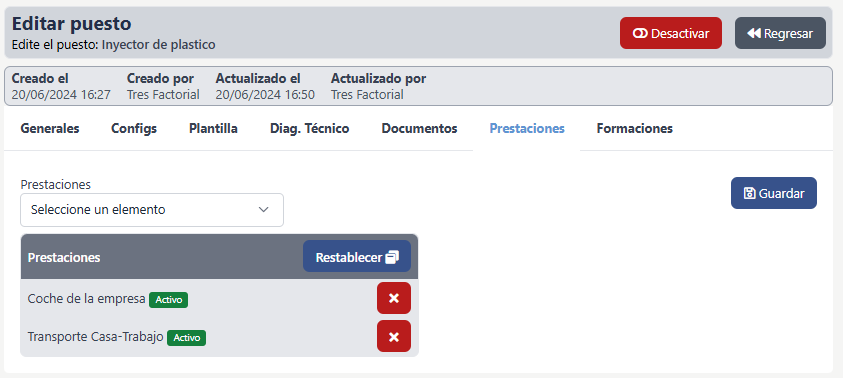
Task: Save changes with the Guardar button
Action: tap(774, 193)
